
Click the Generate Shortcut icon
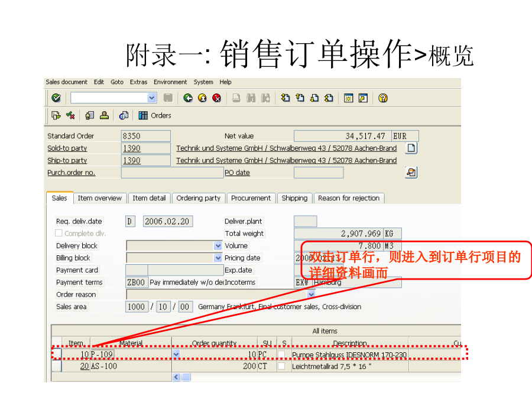363,98
